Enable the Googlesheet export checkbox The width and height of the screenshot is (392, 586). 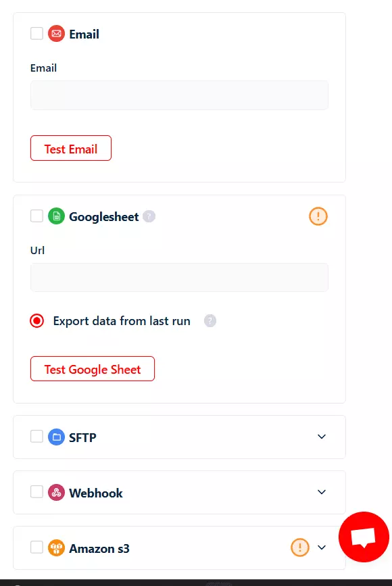point(36,216)
